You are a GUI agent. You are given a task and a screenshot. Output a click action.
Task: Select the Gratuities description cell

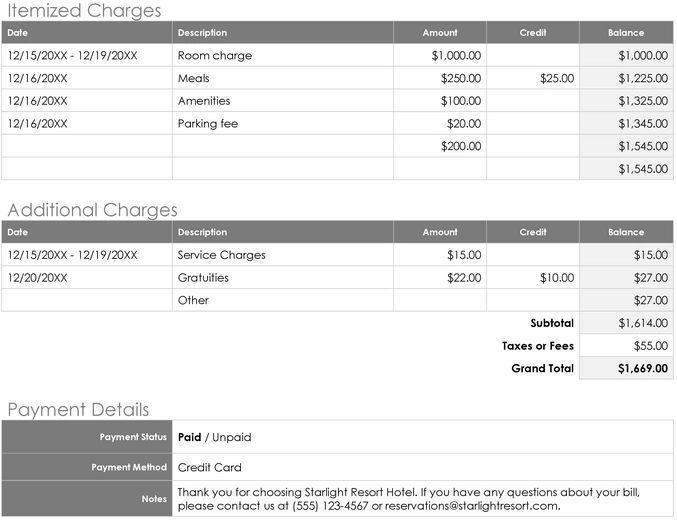coord(283,277)
